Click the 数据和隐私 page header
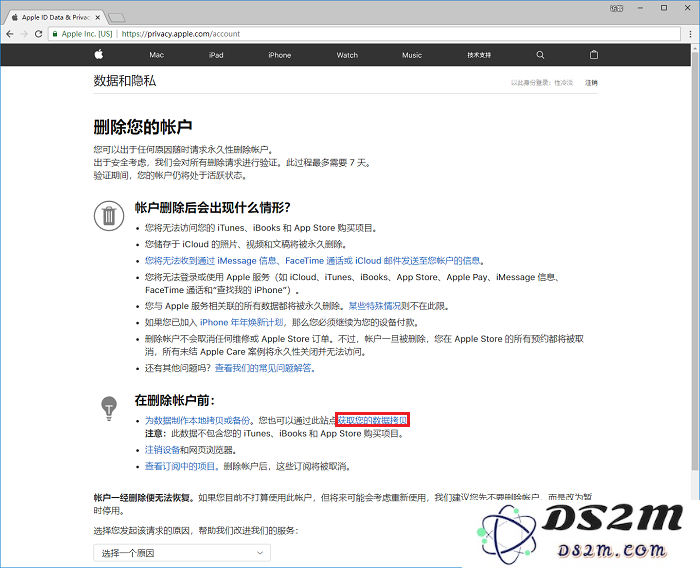 click(125, 81)
